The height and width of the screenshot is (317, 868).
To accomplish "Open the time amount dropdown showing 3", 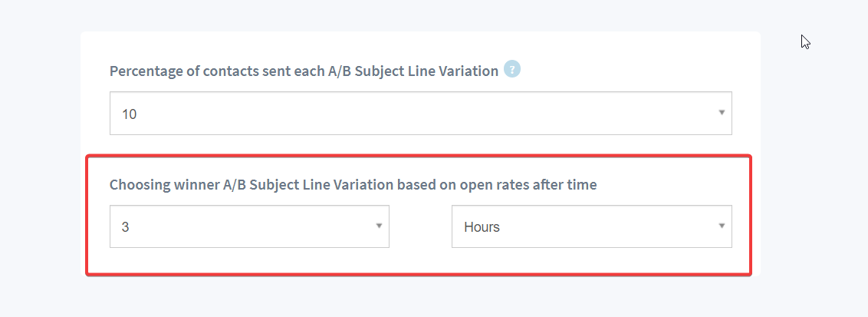I will pos(249,226).
